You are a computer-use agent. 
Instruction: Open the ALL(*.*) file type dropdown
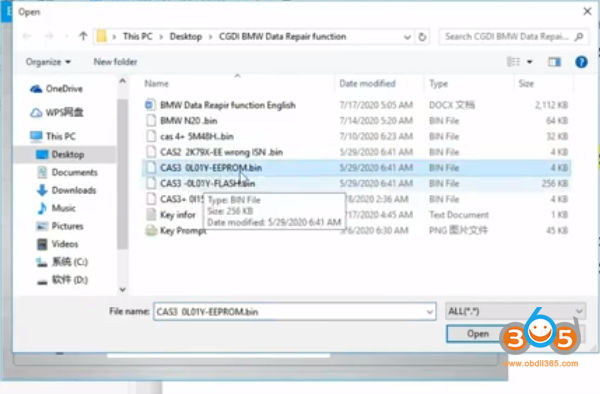click(515, 311)
